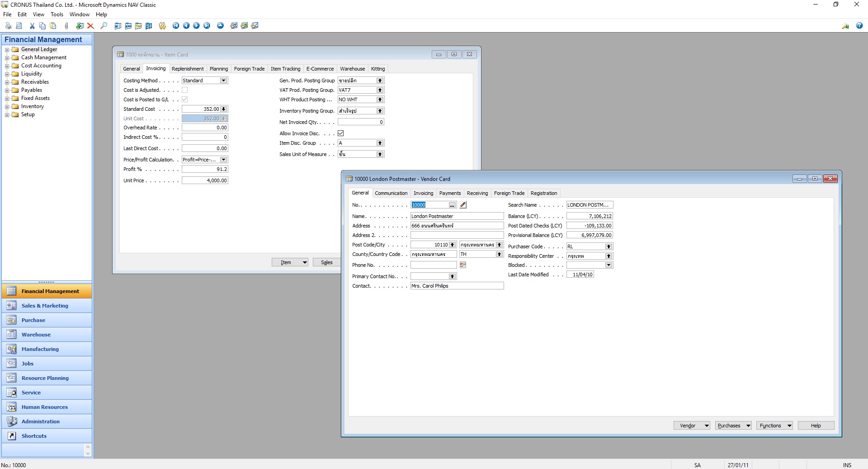Click the Help button on Vendor Card
The width and height of the screenshot is (868, 469).
816,426
